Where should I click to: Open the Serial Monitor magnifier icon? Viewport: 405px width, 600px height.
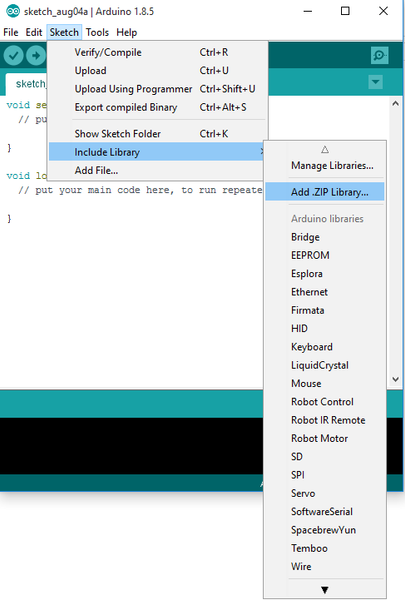point(379,55)
